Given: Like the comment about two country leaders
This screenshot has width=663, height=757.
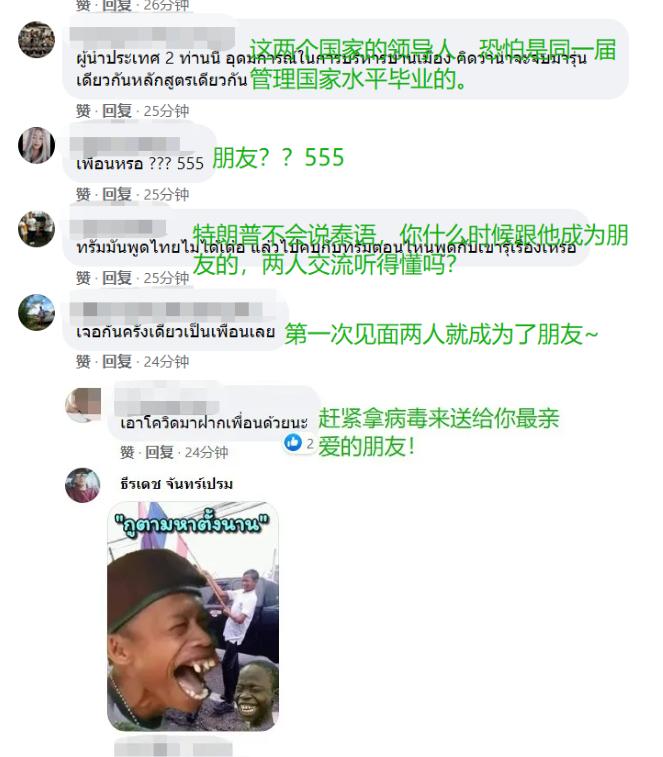Looking at the screenshot, I should coord(83,111).
